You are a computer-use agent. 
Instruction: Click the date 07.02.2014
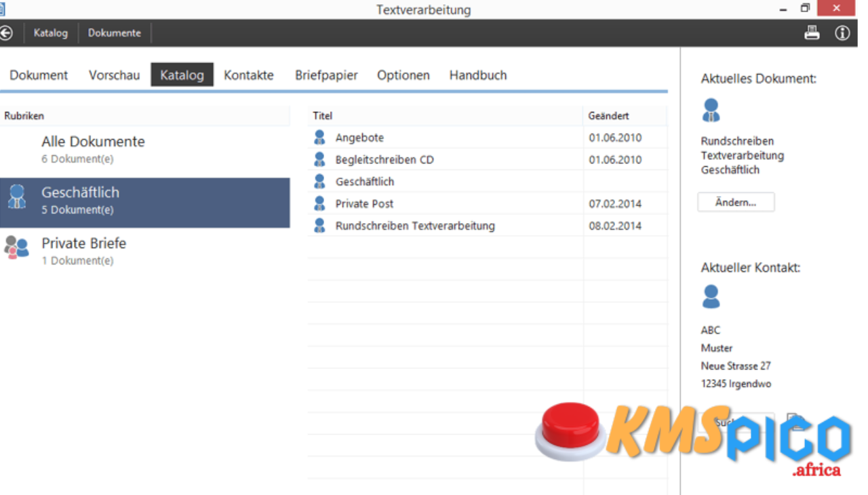click(x=615, y=203)
